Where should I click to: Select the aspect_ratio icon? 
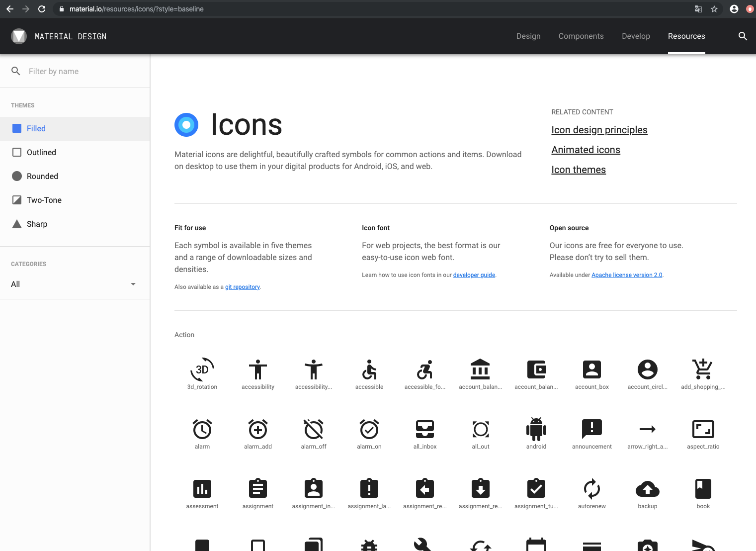[x=703, y=429]
